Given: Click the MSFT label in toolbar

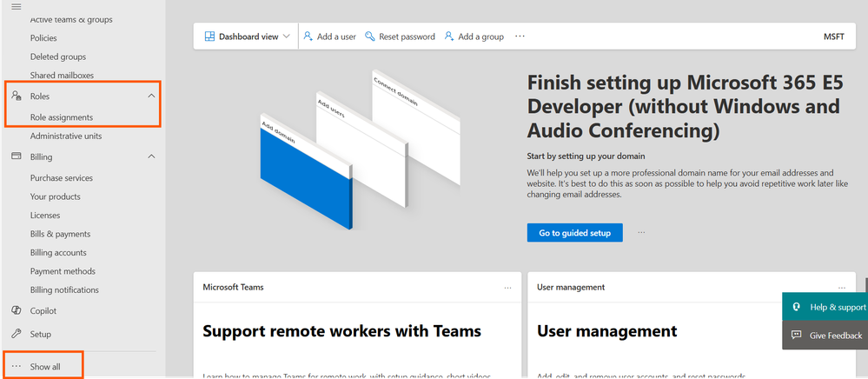Looking at the screenshot, I should point(834,37).
